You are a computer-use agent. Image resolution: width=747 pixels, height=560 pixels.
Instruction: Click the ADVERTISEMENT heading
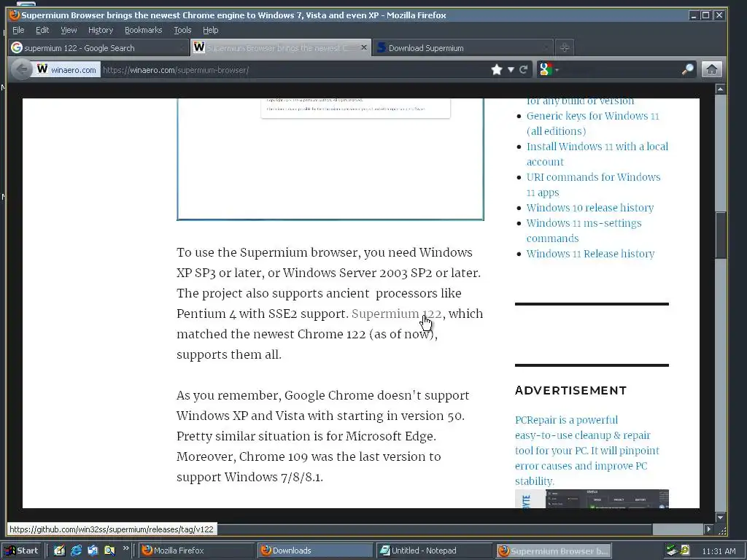coord(570,391)
